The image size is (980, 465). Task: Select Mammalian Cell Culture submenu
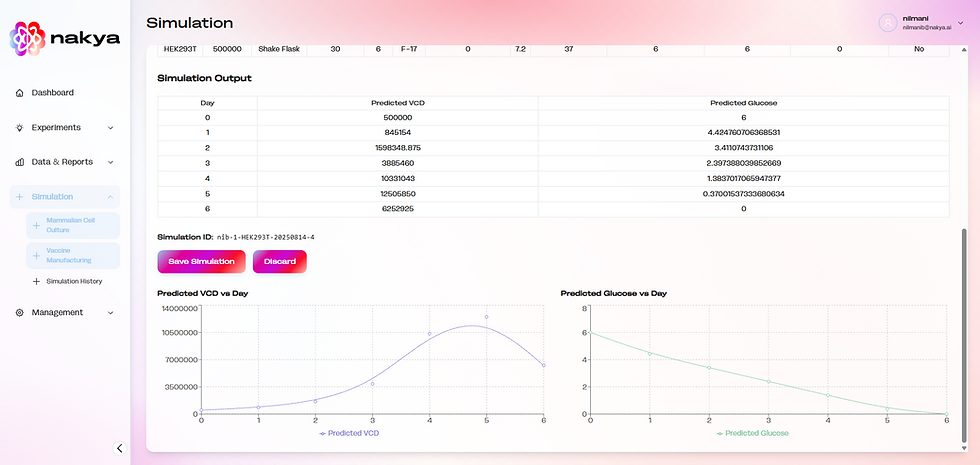click(73, 225)
